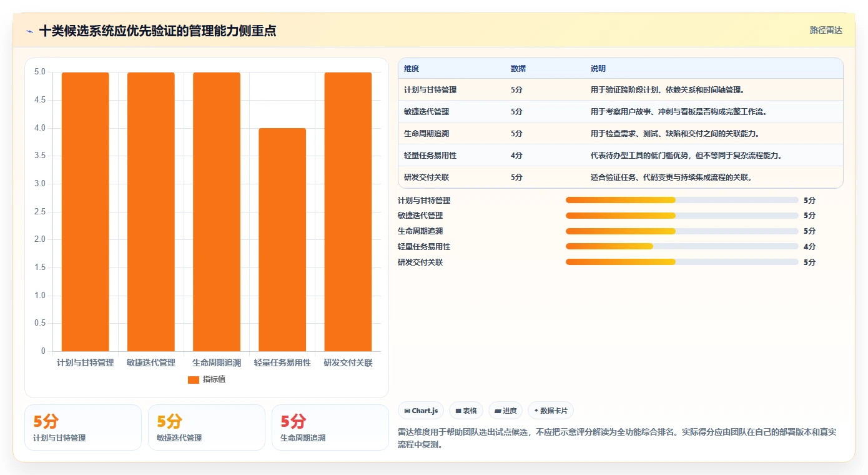
Task: Click the 敏捷迭代管理 bar in chart
Action: tap(151, 212)
